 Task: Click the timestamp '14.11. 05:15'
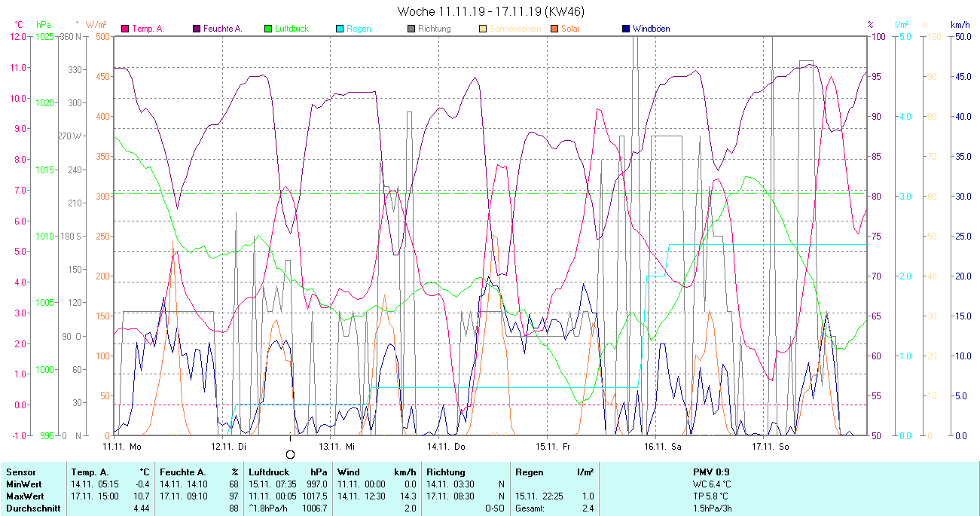pyautogui.click(x=95, y=484)
